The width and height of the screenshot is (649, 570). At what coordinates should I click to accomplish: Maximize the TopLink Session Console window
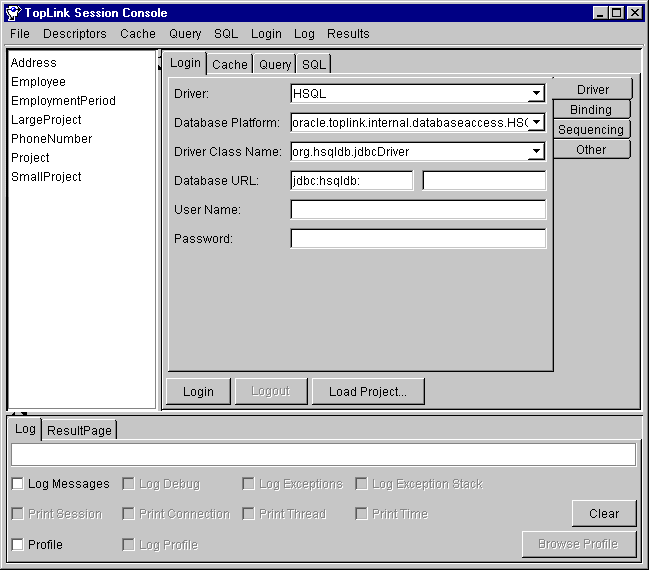click(617, 13)
